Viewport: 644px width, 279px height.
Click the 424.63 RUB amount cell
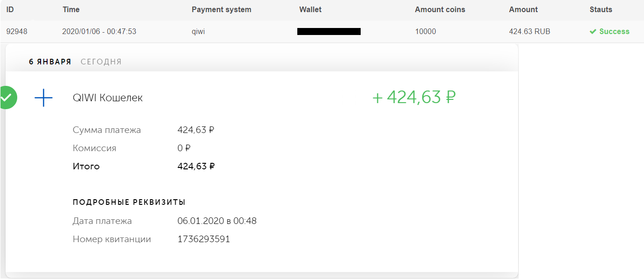pyautogui.click(x=529, y=32)
